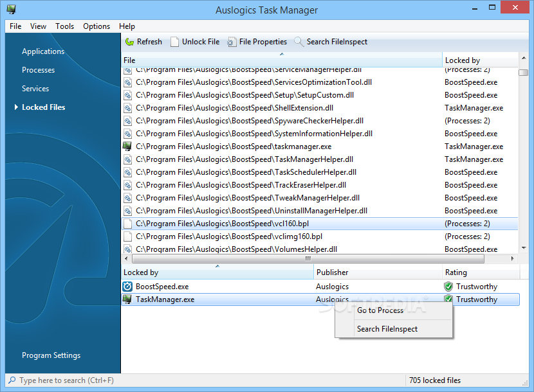Click the search magnifier icon in status bar

click(12, 380)
